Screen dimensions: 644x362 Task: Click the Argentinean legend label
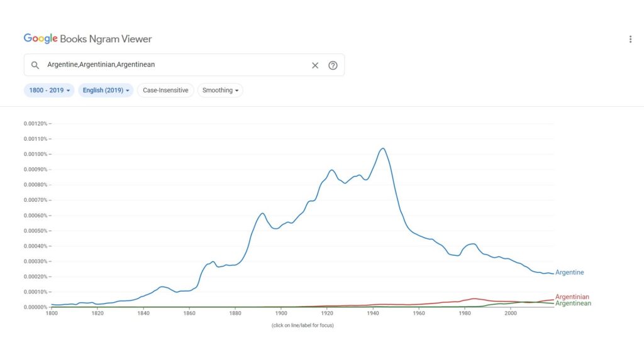(x=573, y=304)
